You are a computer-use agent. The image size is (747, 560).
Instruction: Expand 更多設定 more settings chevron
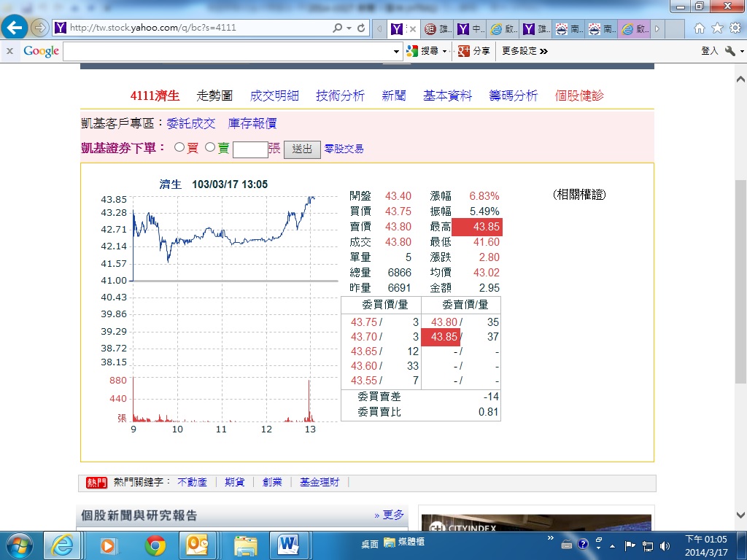(543, 51)
